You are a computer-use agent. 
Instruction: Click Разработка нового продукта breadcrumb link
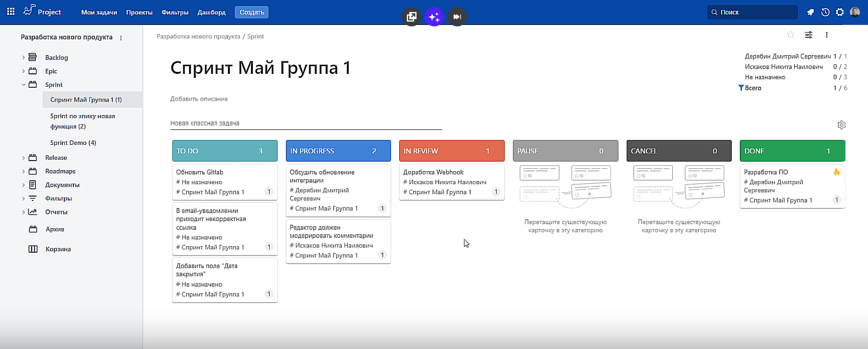[x=198, y=36]
